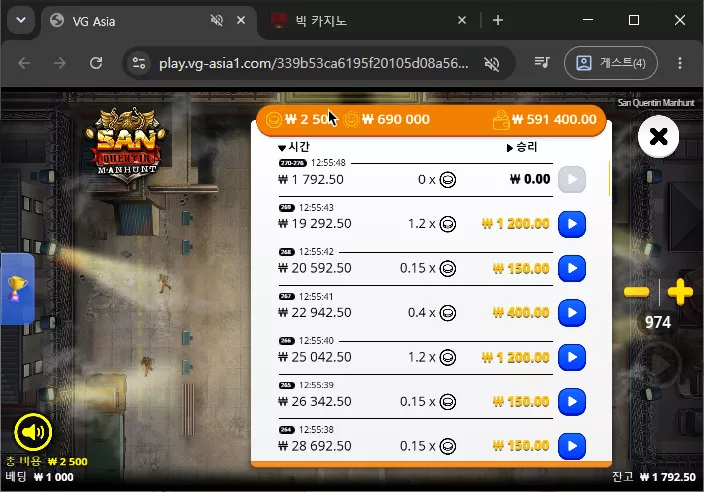Go forward to the next page

(60, 63)
